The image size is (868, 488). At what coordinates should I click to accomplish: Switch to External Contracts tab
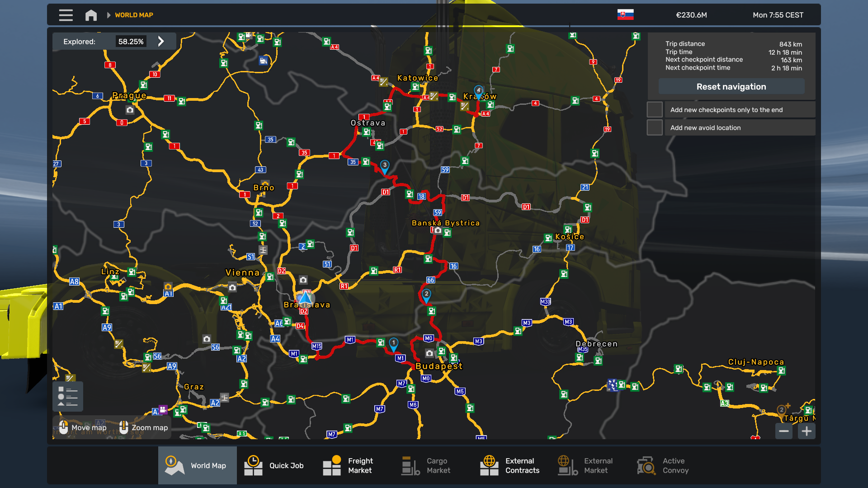(511, 465)
